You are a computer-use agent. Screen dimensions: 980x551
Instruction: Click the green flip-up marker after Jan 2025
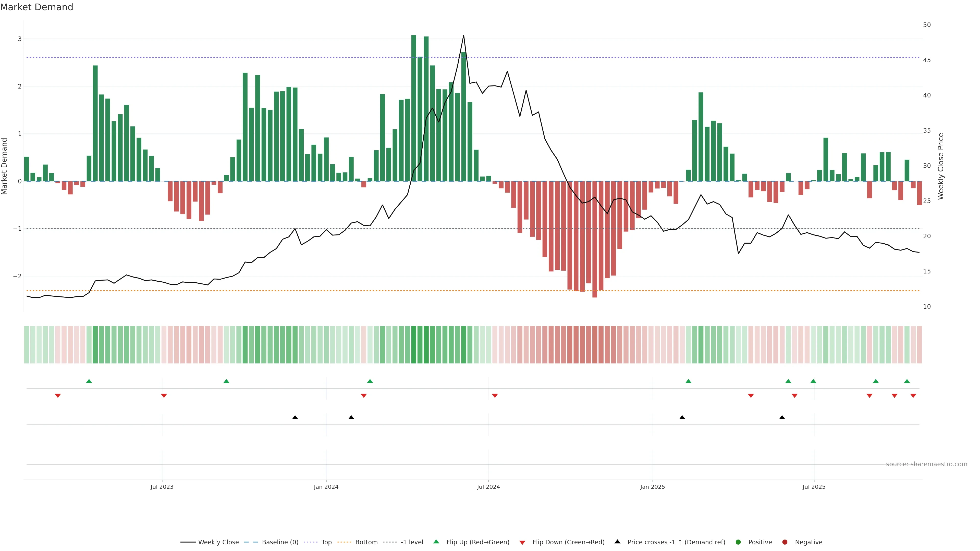[x=688, y=381]
